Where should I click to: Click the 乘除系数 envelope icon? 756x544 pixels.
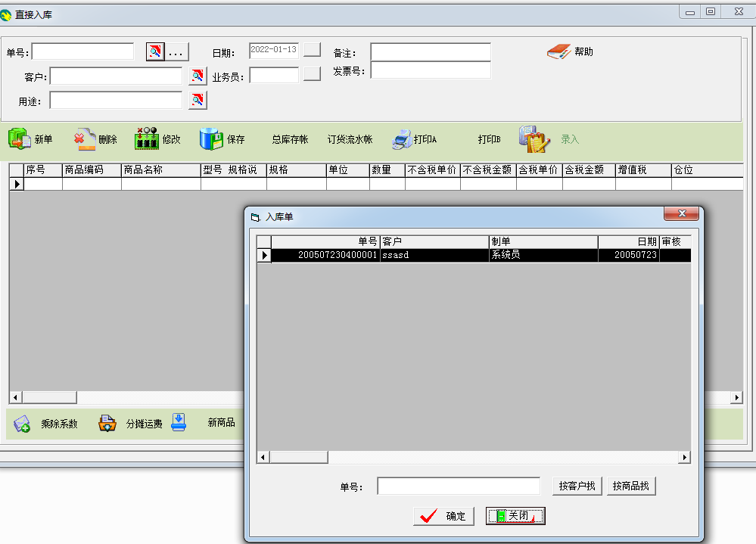(x=22, y=424)
